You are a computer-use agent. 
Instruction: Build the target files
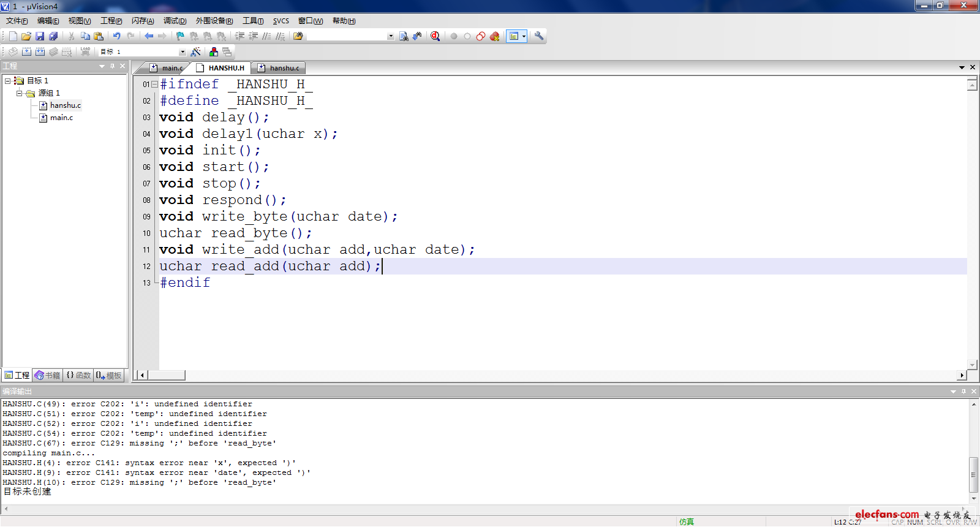pyautogui.click(x=26, y=52)
